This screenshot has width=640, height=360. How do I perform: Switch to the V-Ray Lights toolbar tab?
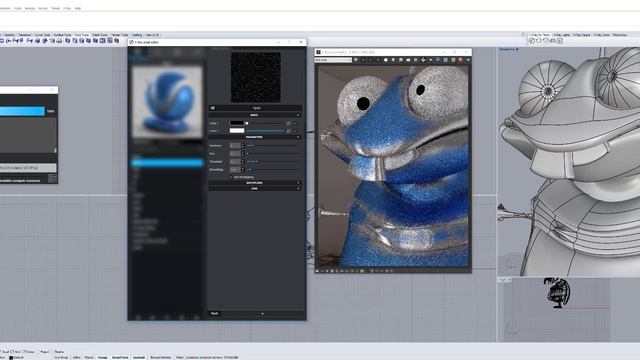[562, 35]
